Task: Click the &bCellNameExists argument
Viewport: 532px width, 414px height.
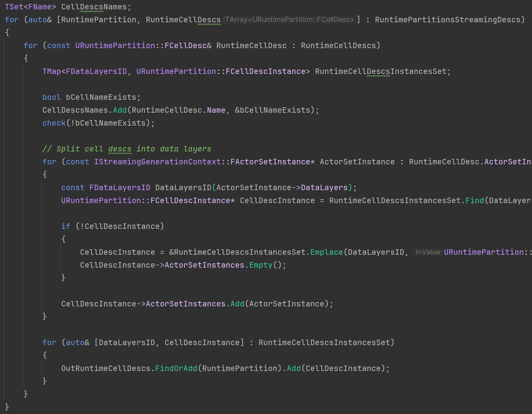Action: (273, 110)
